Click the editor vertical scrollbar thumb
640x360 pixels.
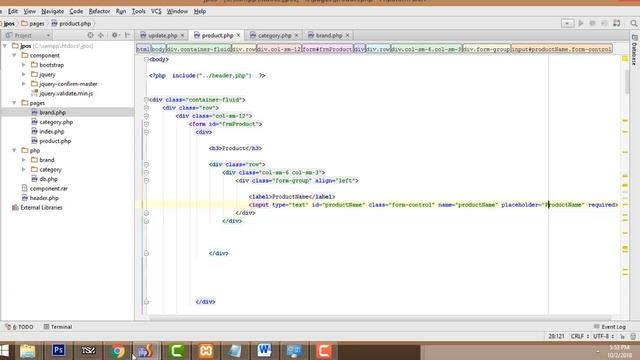coord(627,81)
